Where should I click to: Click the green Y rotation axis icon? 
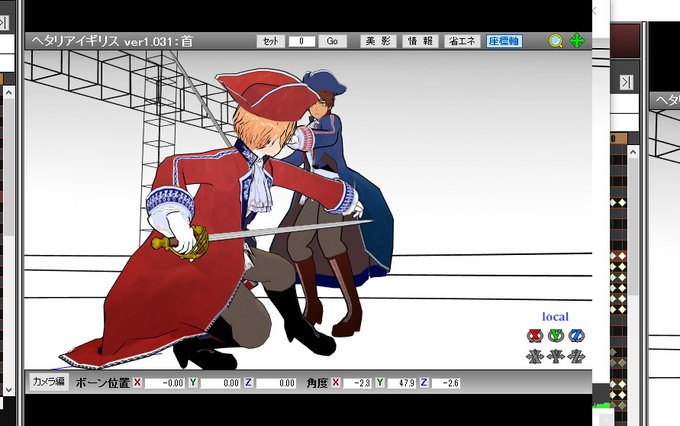pos(556,335)
